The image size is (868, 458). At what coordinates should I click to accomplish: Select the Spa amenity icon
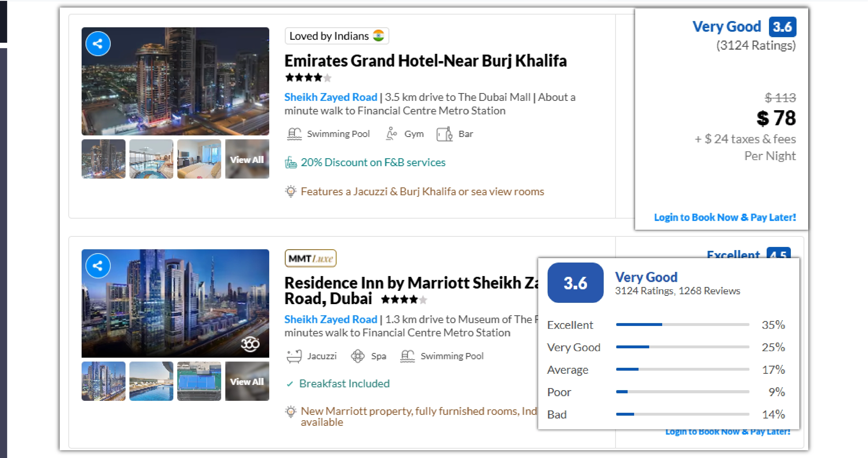[358, 356]
